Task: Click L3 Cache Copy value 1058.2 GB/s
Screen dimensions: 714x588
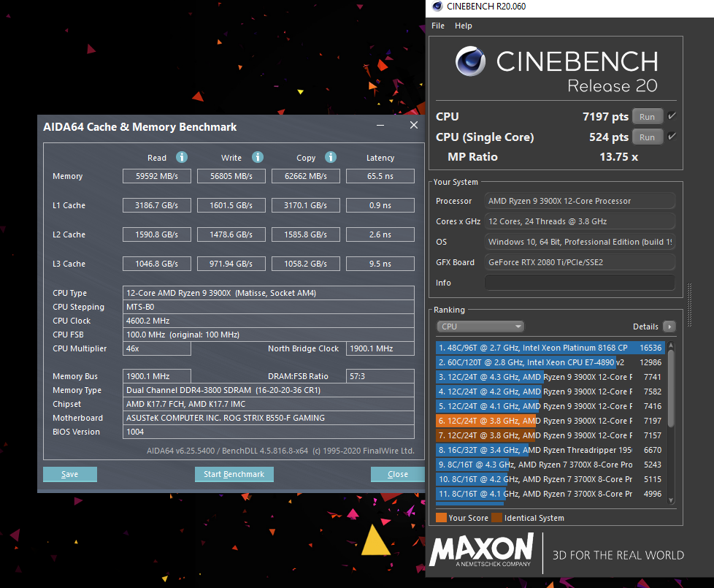Action: click(306, 263)
